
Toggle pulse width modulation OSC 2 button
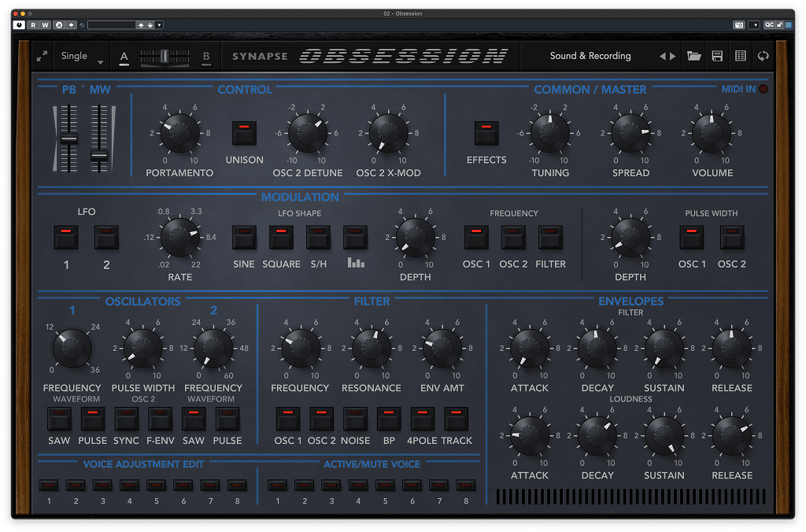732,238
